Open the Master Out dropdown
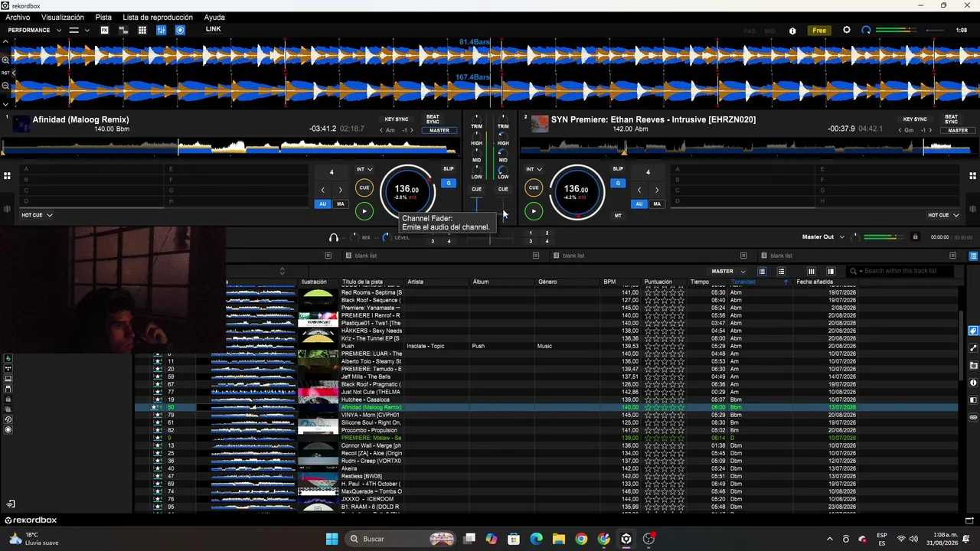 click(x=823, y=237)
